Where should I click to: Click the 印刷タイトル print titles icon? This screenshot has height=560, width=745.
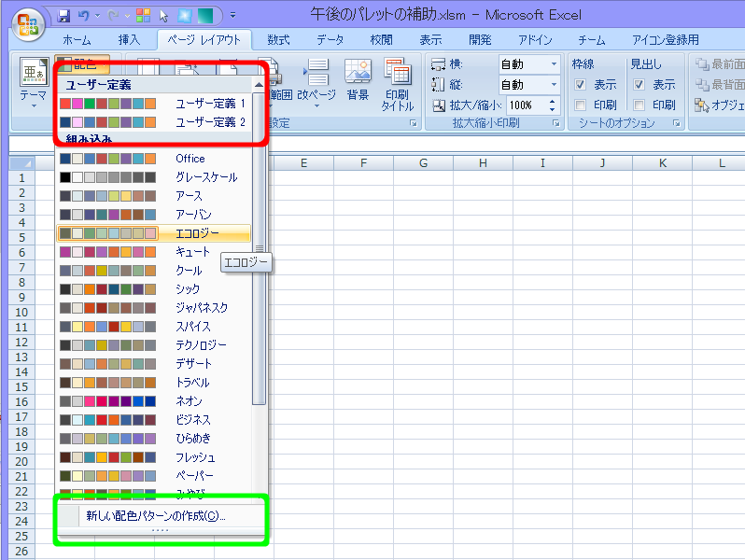pos(398,71)
